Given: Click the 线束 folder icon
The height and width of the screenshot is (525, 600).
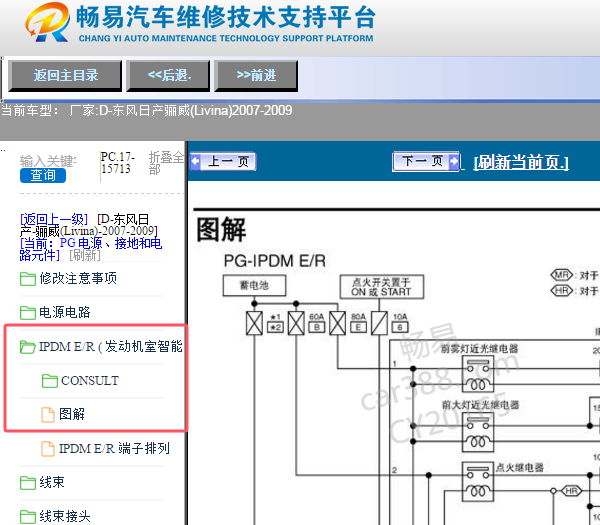Looking at the screenshot, I should [28, 483].
